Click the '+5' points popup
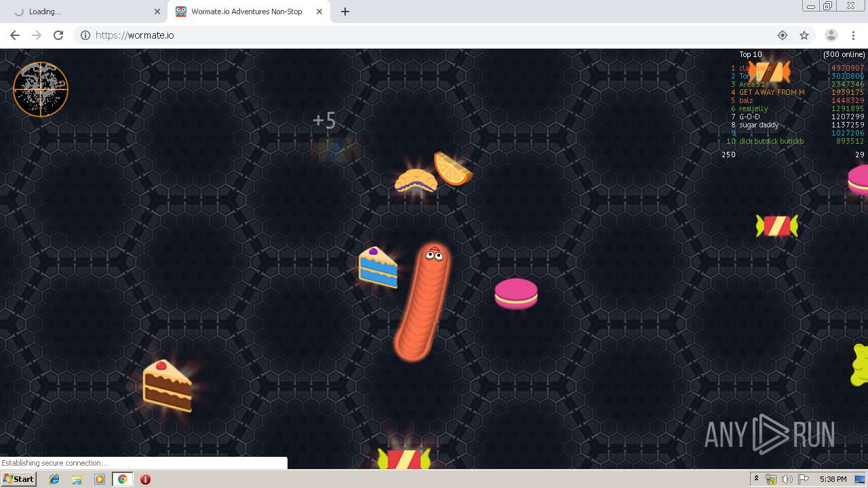 tap(324, 121)
